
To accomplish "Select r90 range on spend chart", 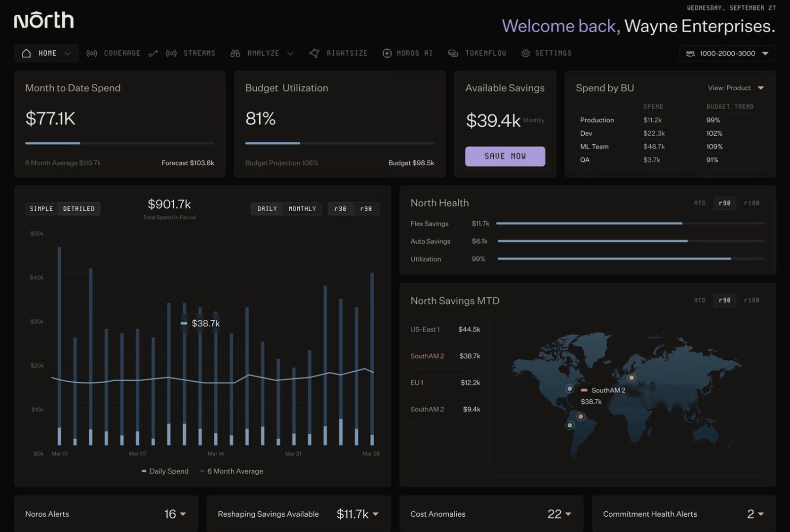I will point(366,209).
